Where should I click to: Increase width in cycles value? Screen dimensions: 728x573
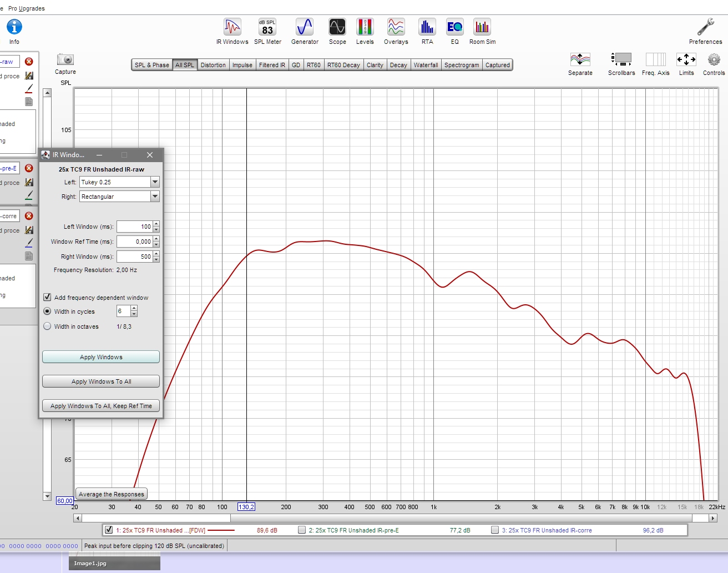point(134,308)
